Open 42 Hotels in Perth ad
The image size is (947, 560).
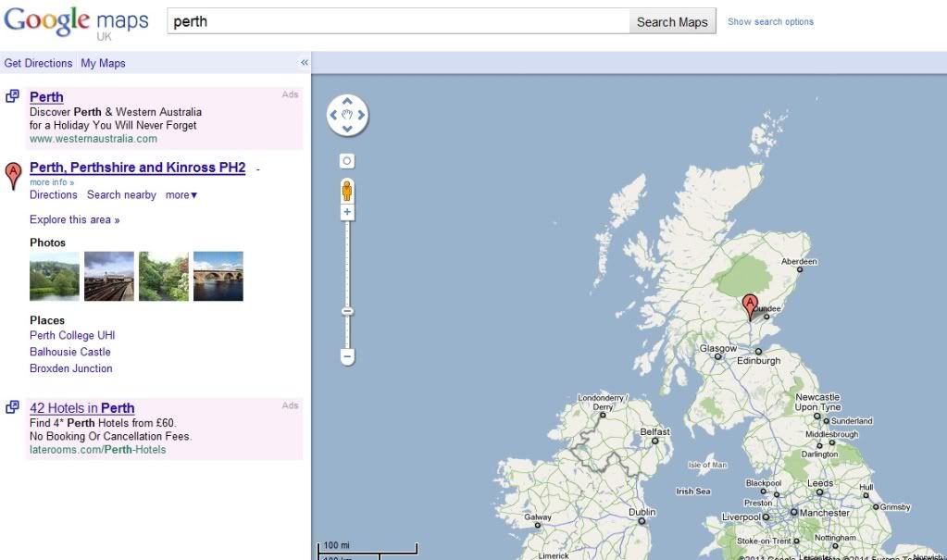click(82, 408)
